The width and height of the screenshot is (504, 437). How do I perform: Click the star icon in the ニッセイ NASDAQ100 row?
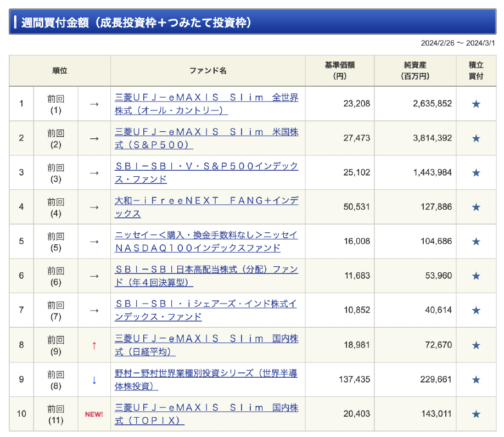476,242
